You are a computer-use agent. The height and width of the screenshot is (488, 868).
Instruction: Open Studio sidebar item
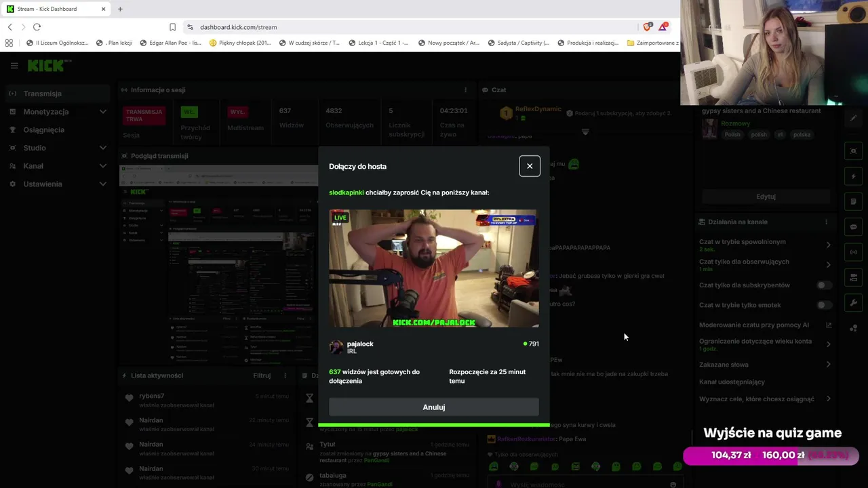35,148
